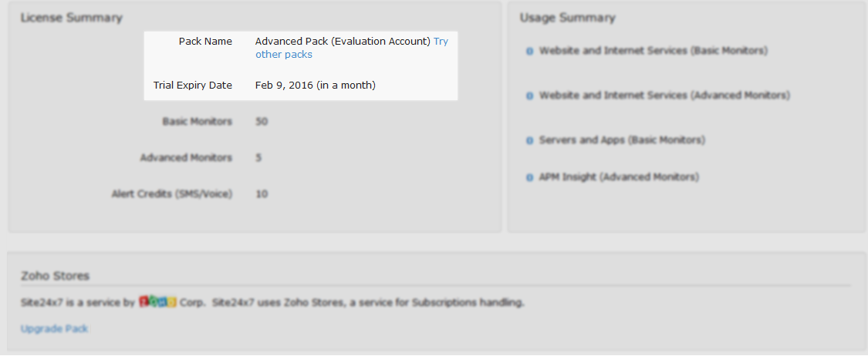Click the plus icon beside APM Insight
The width and height of the screenshot is (868, 356).
530,178
